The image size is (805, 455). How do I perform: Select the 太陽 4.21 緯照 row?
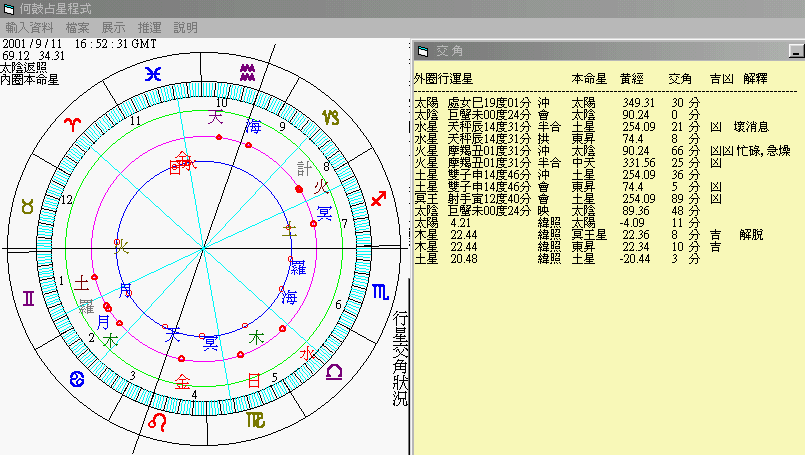[557, 223]
